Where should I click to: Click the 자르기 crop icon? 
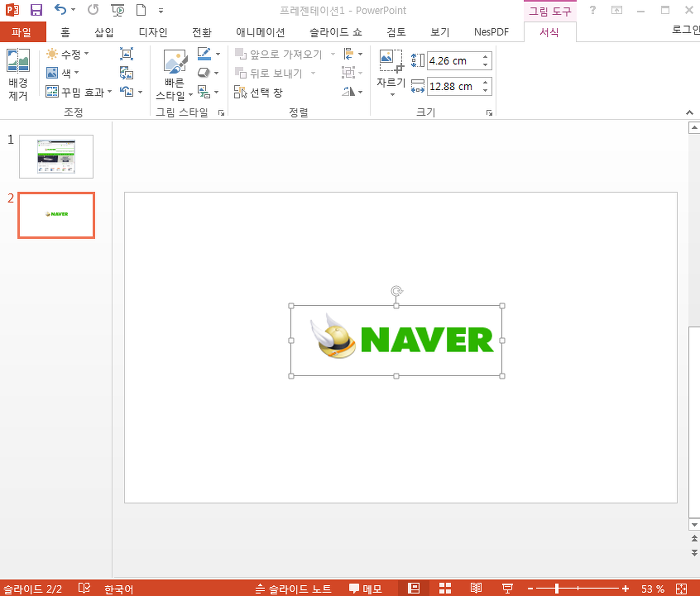click(x=391, y=61)
